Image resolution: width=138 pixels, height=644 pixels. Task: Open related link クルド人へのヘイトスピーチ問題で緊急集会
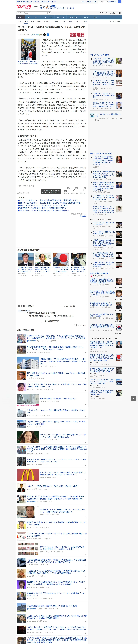[44, 210]
